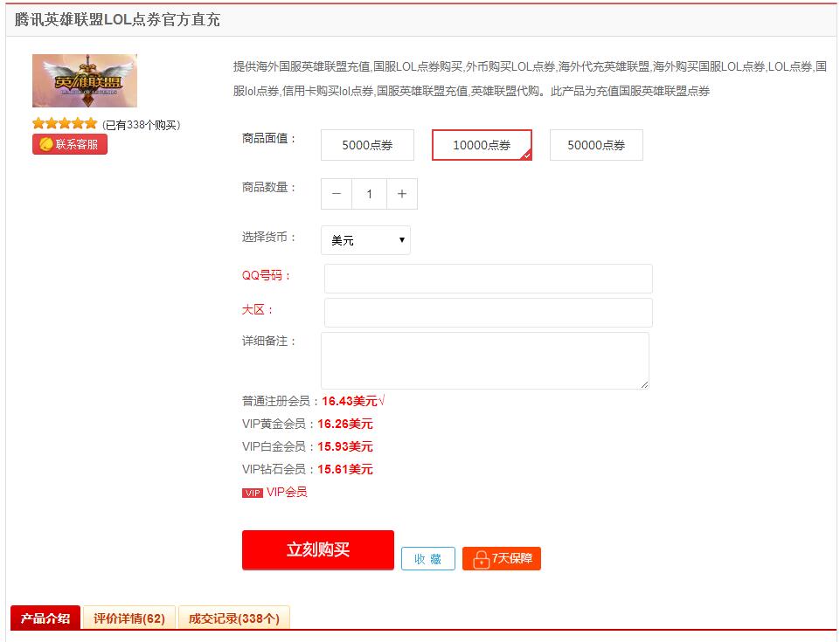
Task: Focus the QQ号码 input field
Action: tap(489, 279)
